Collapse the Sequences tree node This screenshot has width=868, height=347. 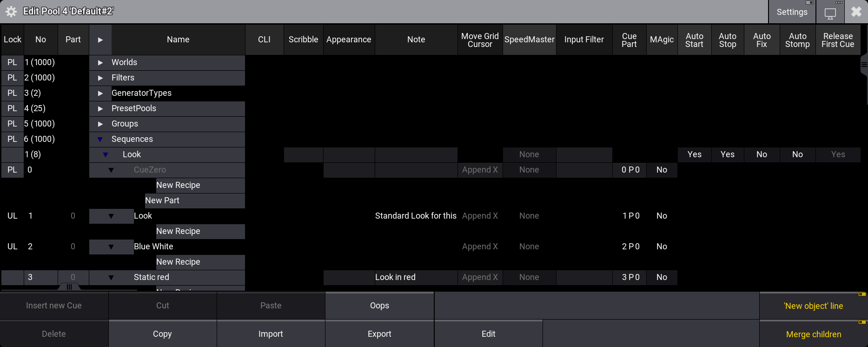(x=100, y=139)
